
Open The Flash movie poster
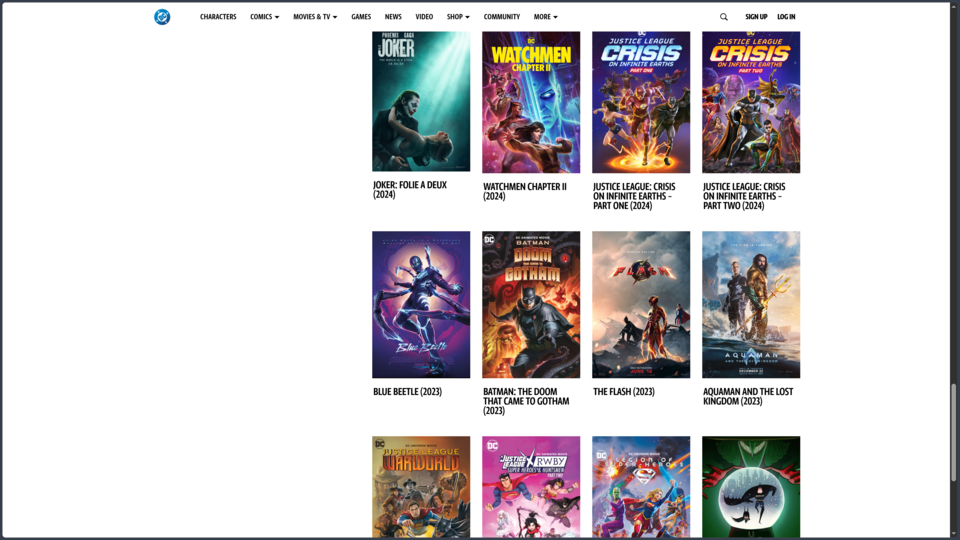(641, 304)
